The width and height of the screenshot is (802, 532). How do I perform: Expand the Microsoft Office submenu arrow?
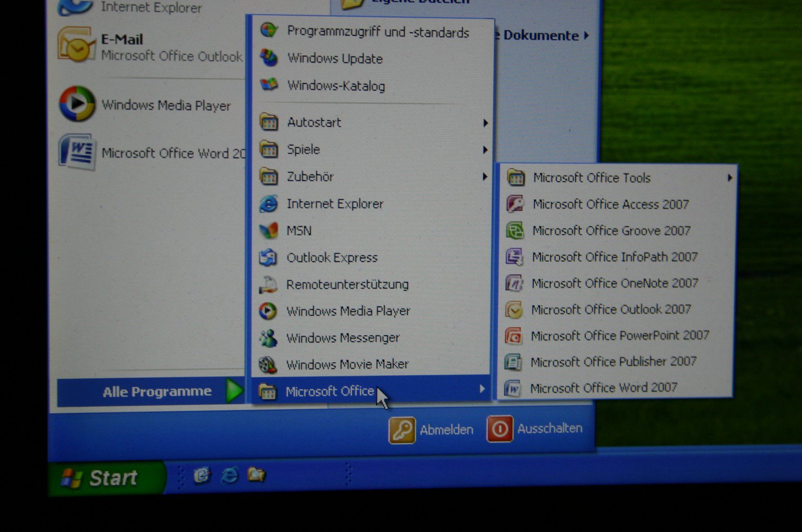tap(482, 389)
